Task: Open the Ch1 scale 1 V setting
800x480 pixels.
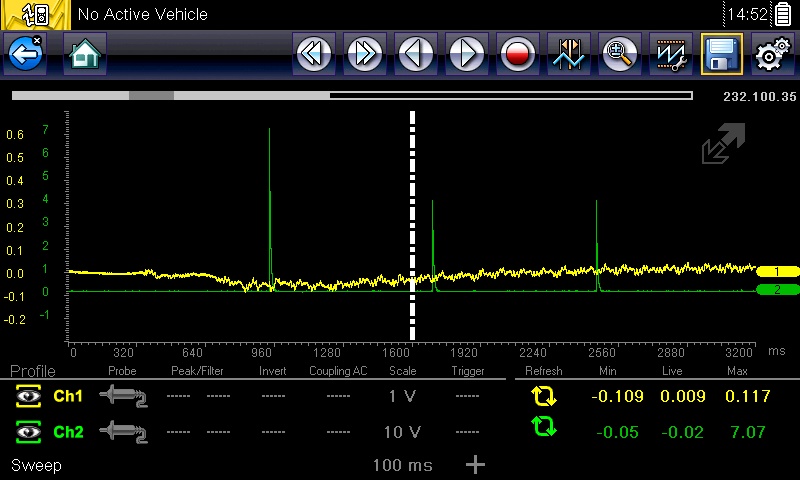Action: point(402,397)
